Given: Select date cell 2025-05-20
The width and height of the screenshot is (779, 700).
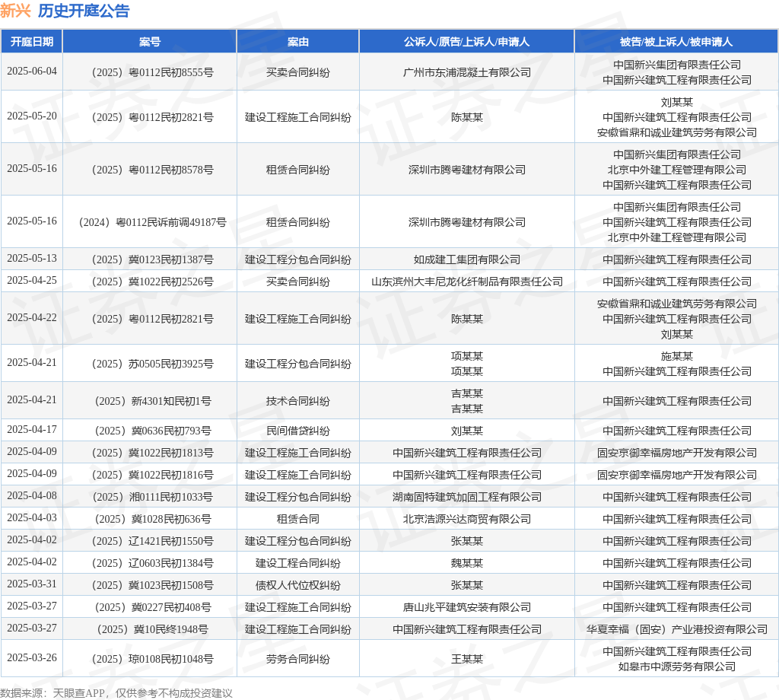Looking at the screenshot, I should (32, 116).
